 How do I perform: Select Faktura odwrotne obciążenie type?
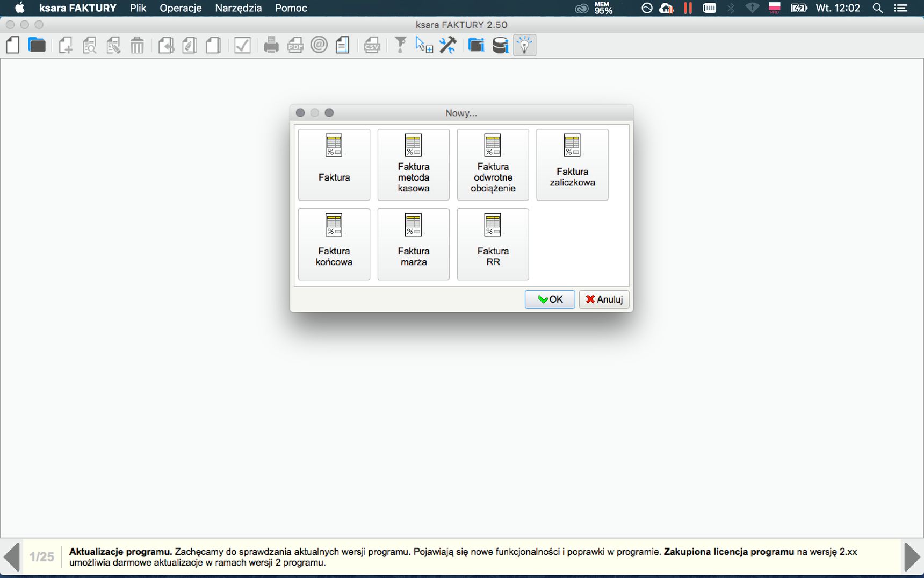(493, 165)
